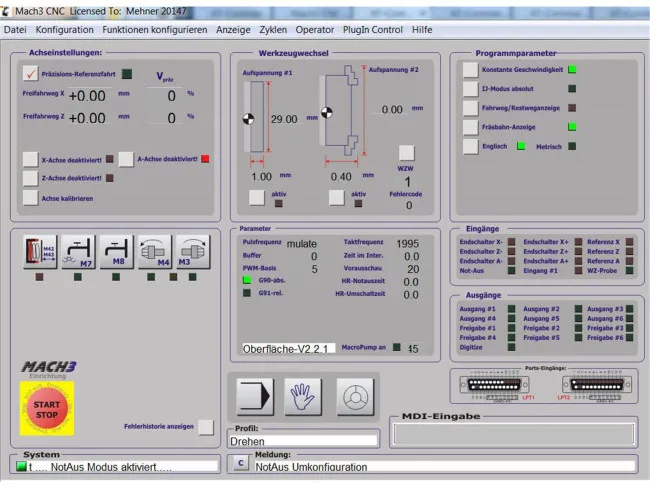
Task: Toggle X-Achse deaktiviert button
Action: click(30, 160)
